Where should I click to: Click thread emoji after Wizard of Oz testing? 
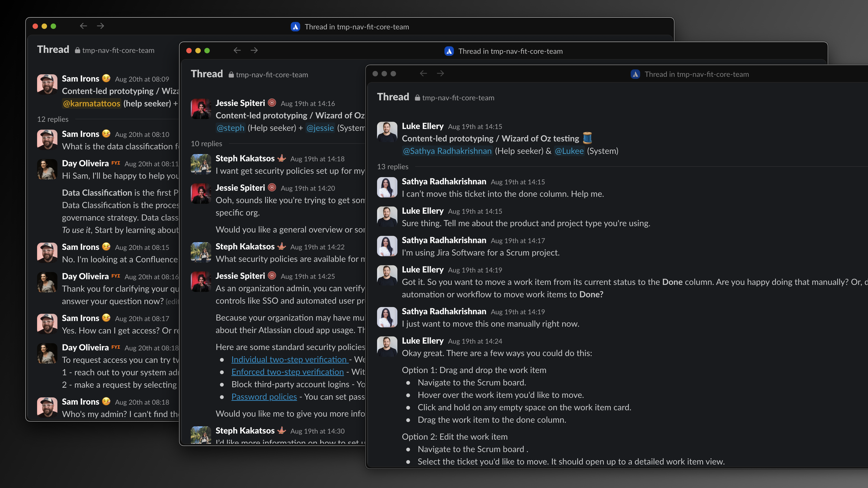pos(587,138)
